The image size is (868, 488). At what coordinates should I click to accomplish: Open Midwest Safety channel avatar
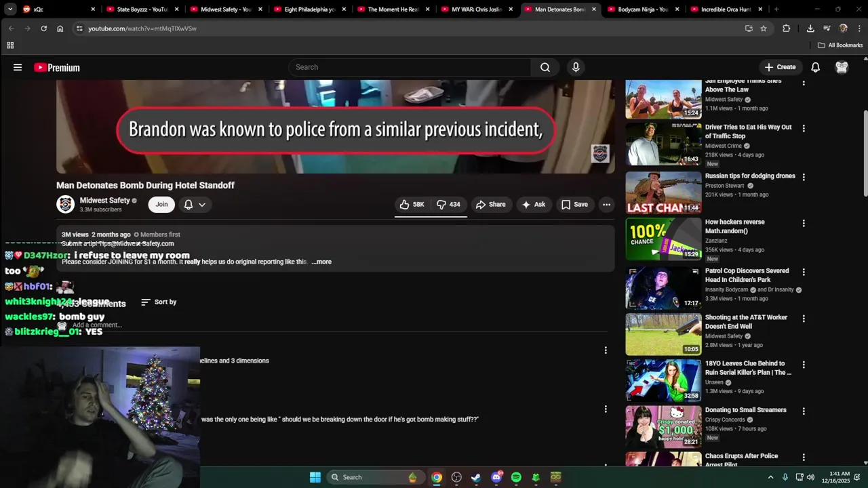tap(65, 204)
